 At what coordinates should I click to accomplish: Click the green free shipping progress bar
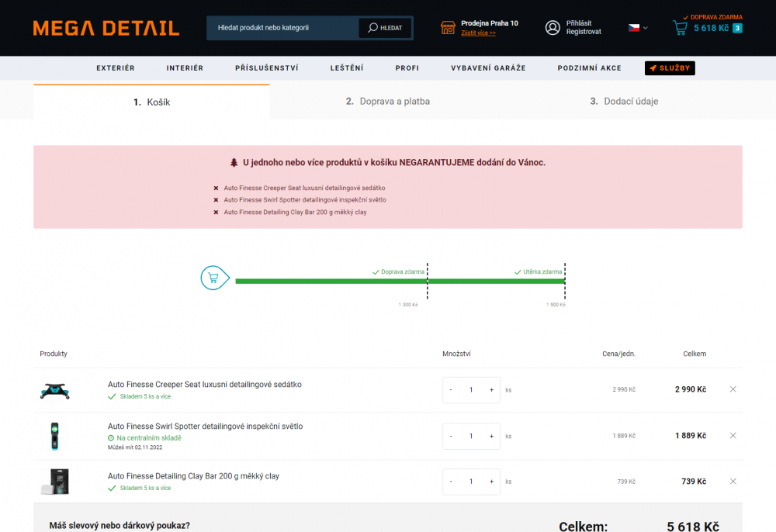[400, 282]
